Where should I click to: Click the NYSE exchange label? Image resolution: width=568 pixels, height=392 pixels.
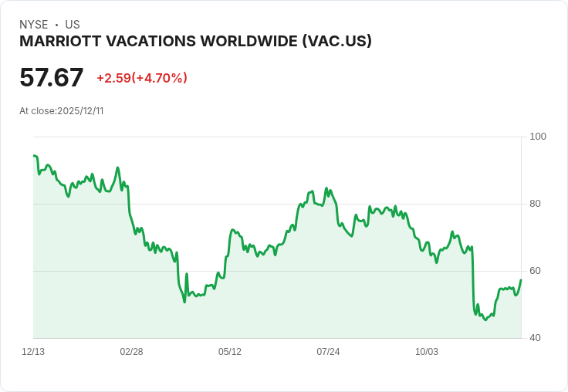(x=34, y=25)
